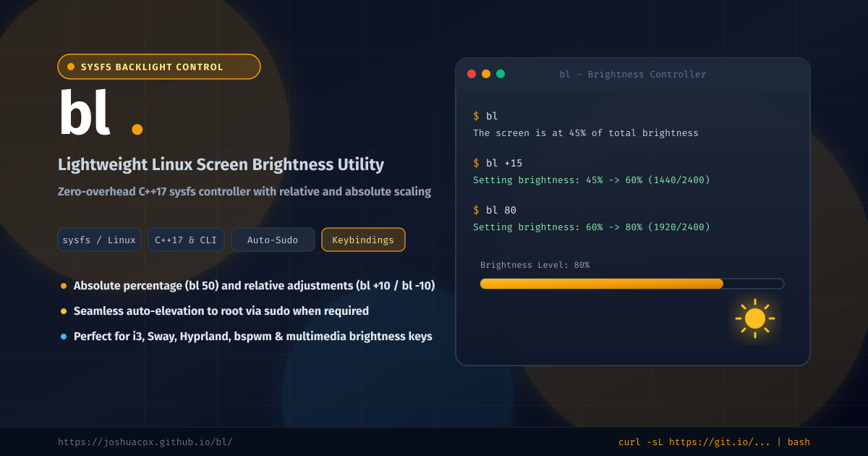Click the "$ bl +15" command line

(498, 163)
